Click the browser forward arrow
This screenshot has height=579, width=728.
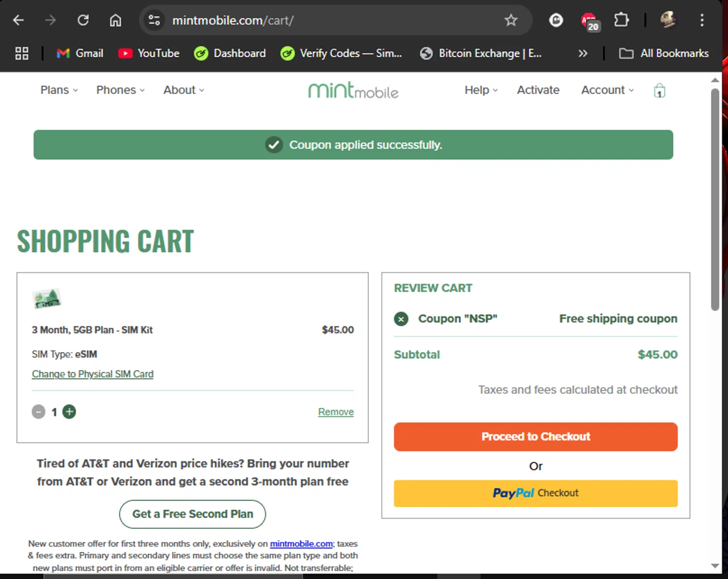(50, 20)
